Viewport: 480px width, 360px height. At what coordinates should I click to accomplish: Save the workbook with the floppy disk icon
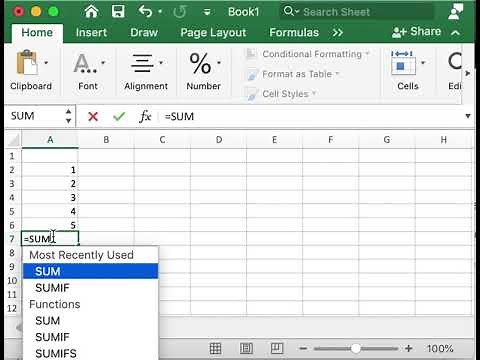coord(118,12)
